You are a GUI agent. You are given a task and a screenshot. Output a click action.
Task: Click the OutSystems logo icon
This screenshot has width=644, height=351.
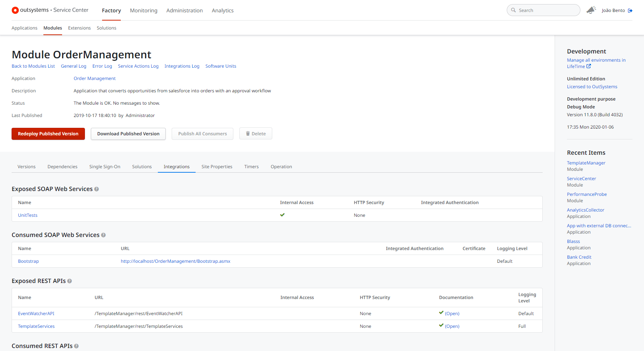(x=15, y=10)
